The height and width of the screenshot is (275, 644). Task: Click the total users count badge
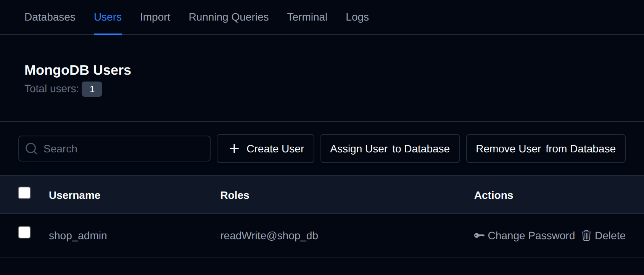pyautogui.click(x=92, y=89)
